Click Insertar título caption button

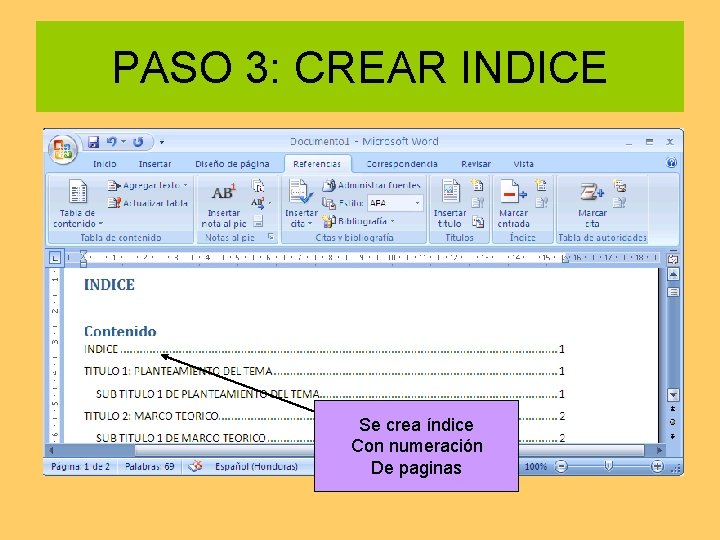(450, 203)
